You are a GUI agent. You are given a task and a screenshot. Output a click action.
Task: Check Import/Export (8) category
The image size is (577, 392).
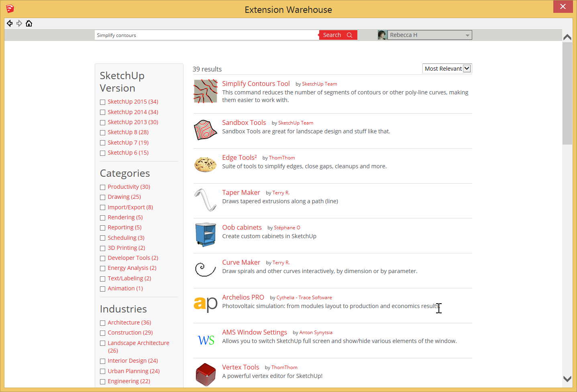(x=103, y=208)
